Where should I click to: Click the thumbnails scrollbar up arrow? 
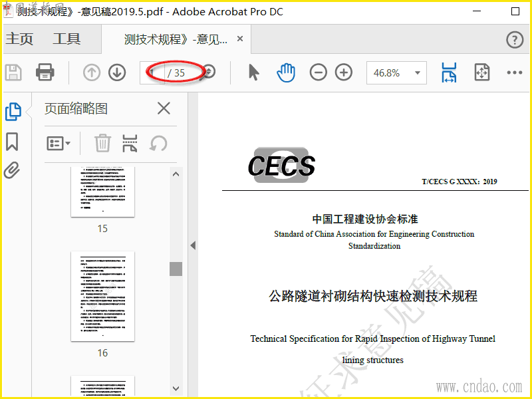176,174
